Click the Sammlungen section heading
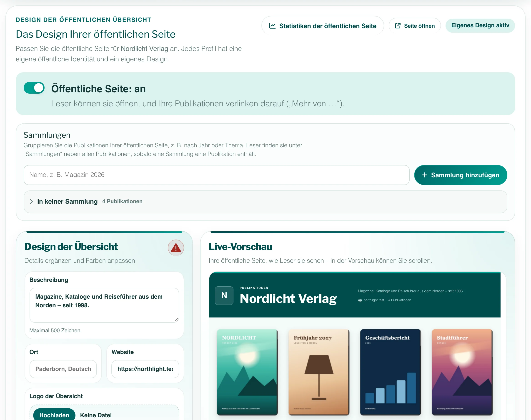 tap(47, 135)
